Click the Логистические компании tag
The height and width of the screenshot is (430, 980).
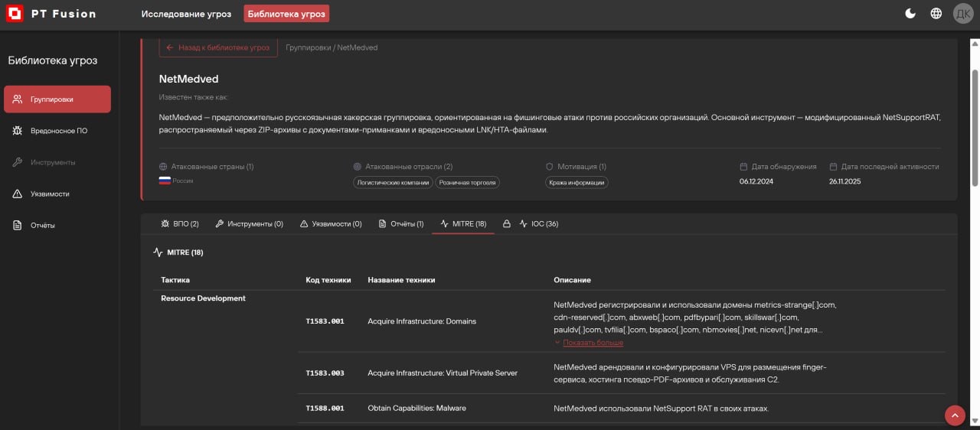click(x=393, y=182)
